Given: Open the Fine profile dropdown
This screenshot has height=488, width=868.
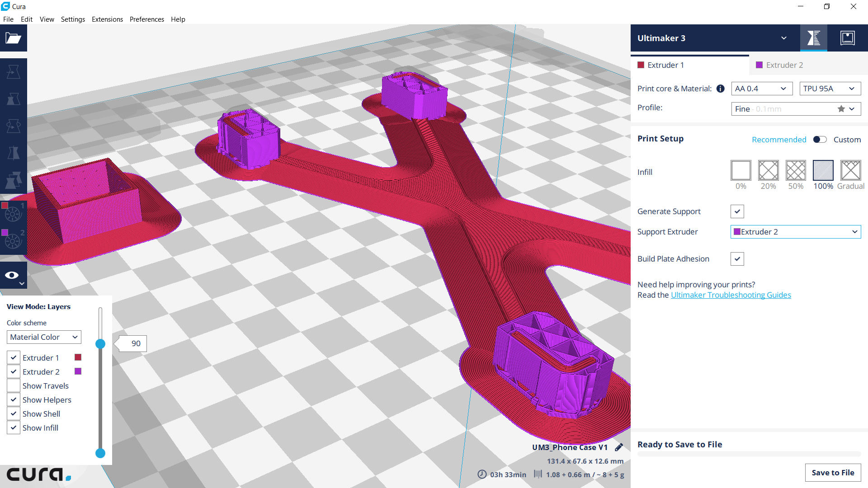Looking at the screenshot, I should (x=796, y=109).
